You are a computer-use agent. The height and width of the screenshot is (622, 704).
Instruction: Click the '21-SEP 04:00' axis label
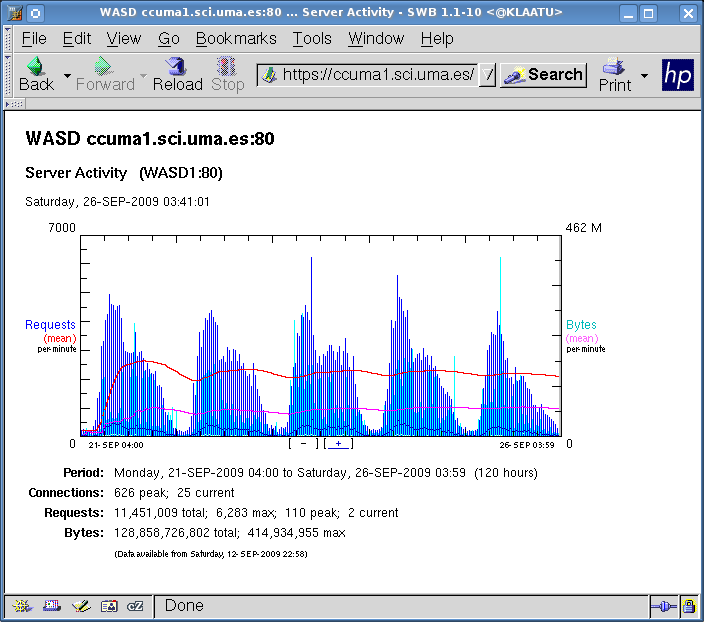click(116, 445)
